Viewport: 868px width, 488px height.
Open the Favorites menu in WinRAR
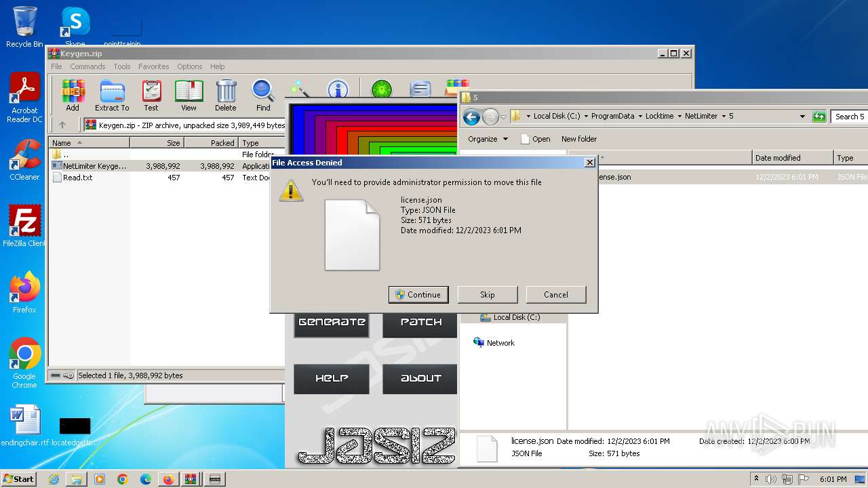point(154,66)
